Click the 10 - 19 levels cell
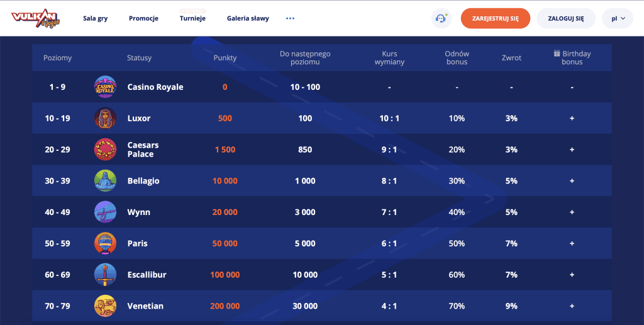The image size is (644, 325). click(57, 118)
